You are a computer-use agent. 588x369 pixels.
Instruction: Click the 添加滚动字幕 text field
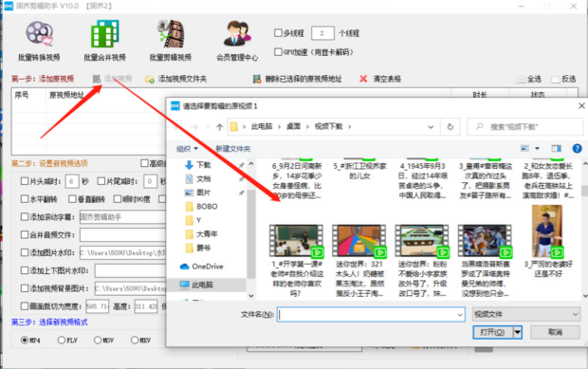click(122, 217)
